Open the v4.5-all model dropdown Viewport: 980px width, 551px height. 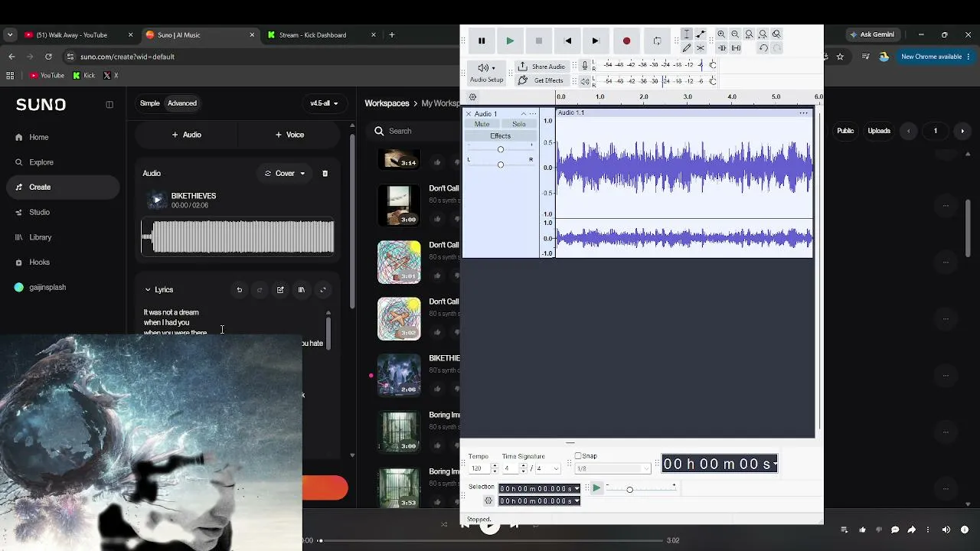(324, 103)
